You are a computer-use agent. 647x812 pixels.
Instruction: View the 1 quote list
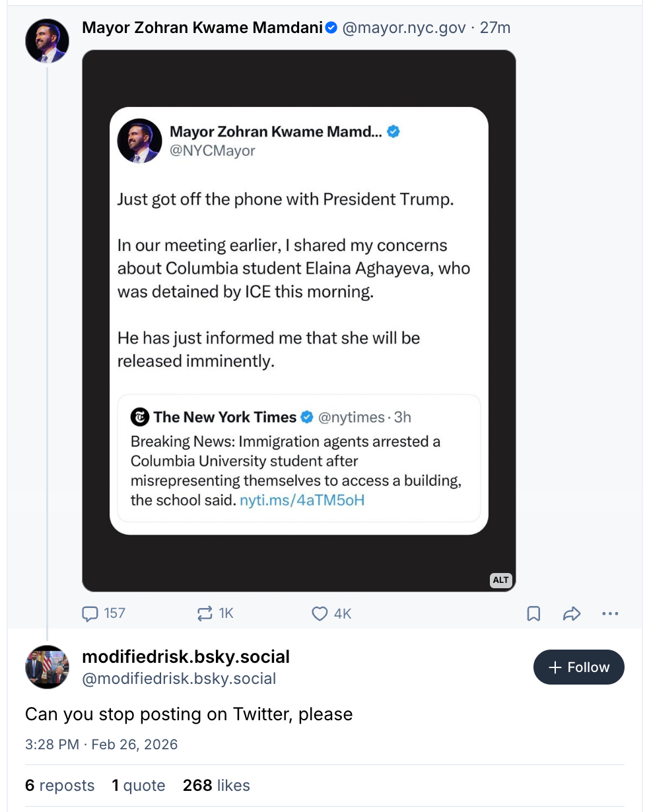(138, 785)
